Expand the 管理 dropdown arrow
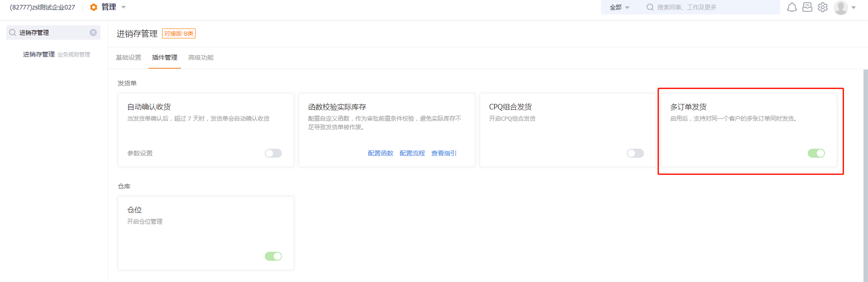Image resolution: width=868 pixels, height=282 pixels. click(124, 7)
